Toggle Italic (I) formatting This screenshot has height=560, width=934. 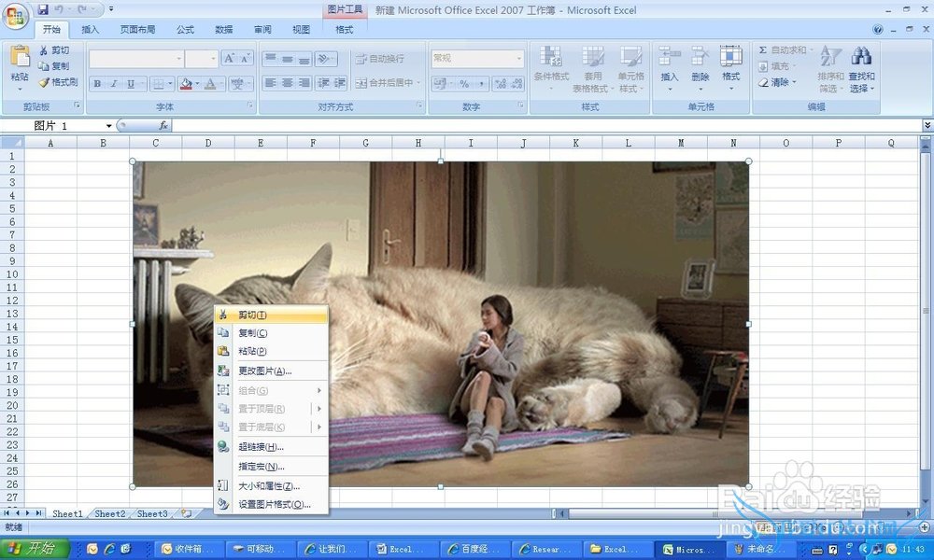point(114,84)
